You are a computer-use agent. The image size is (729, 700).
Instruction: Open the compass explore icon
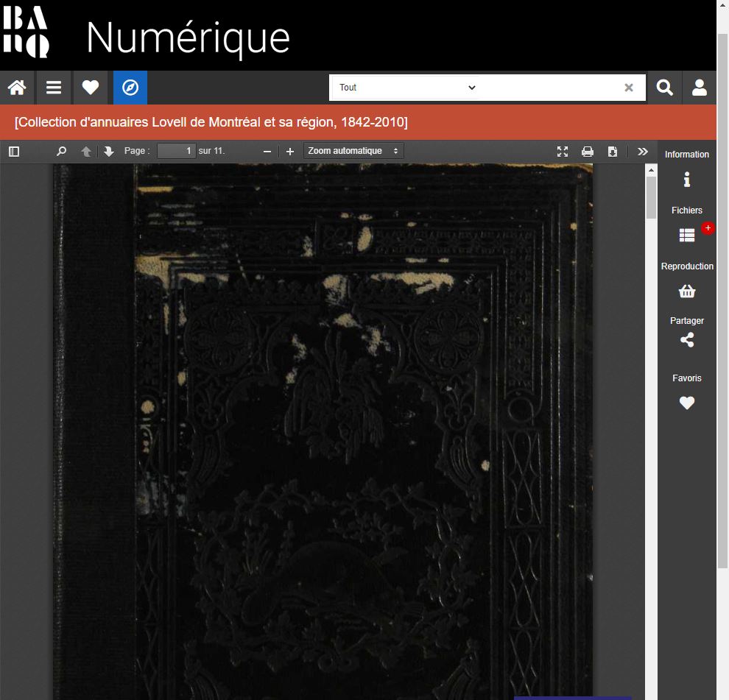tap(130, 88)
